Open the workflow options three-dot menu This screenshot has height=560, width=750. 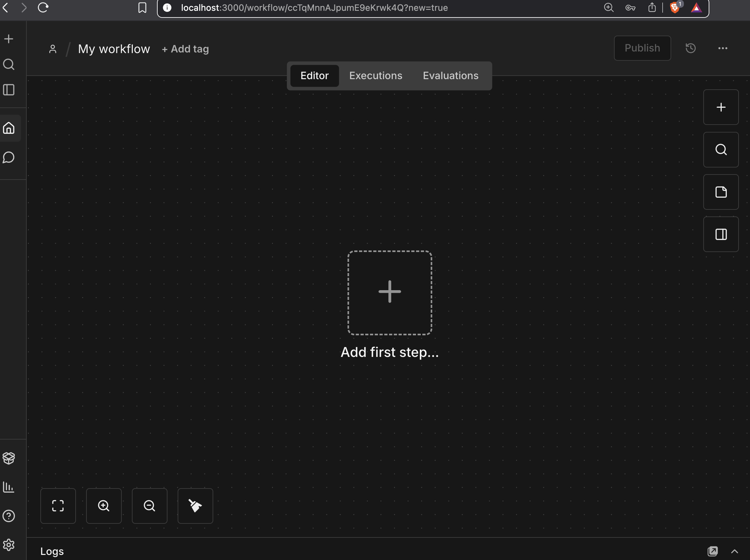(x=723, y=48)
